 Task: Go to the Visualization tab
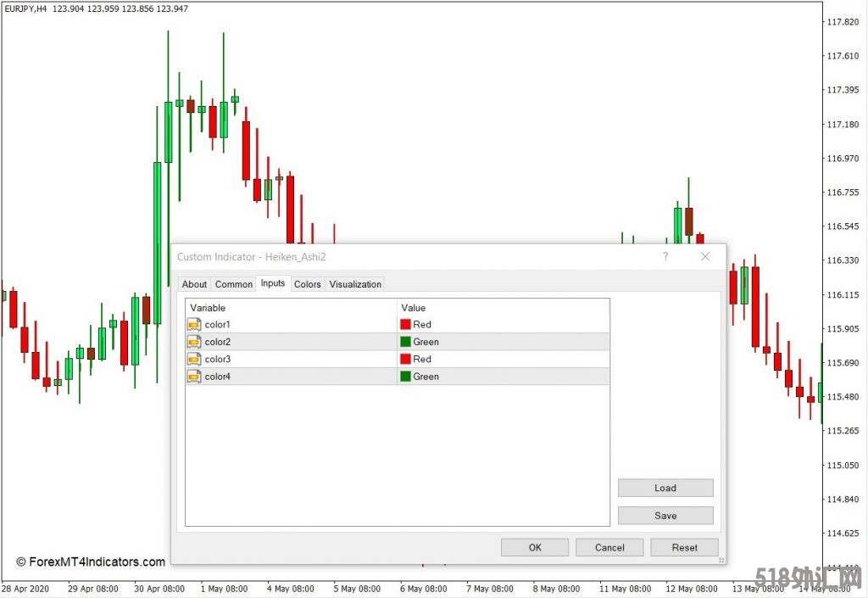pos(355,284)
